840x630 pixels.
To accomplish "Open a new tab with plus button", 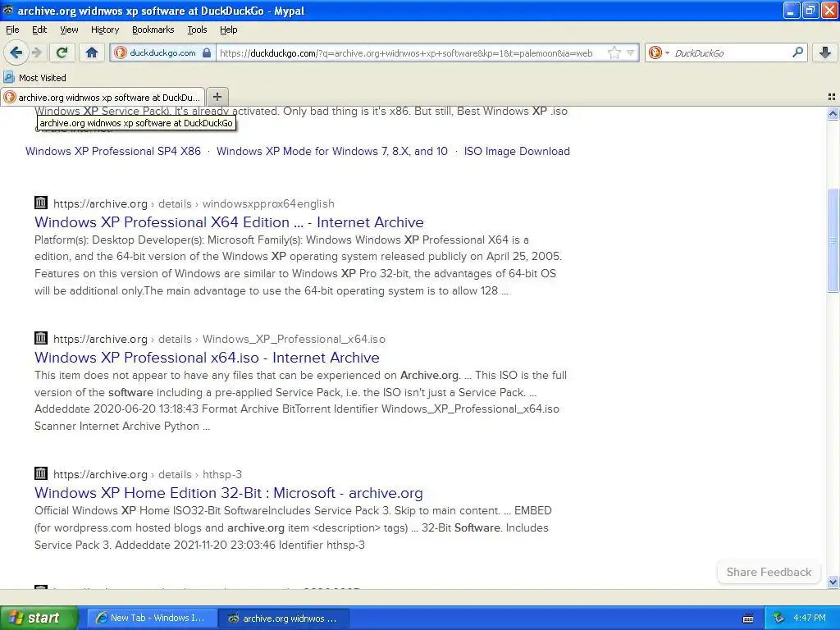I will [x=217, y=97].
